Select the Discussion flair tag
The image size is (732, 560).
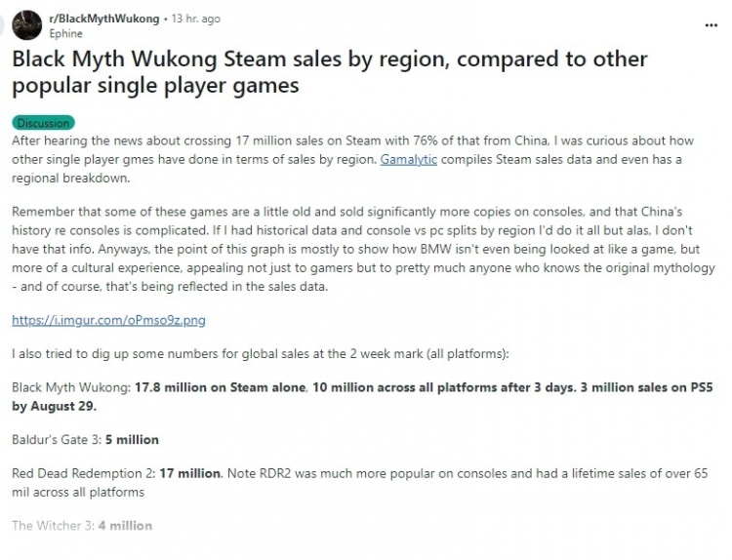click(43, 124)
